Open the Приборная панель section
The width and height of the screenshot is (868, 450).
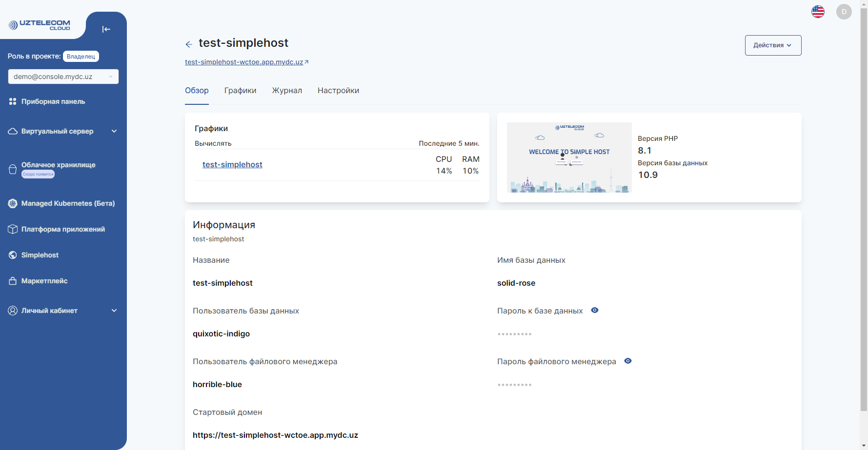54,101
